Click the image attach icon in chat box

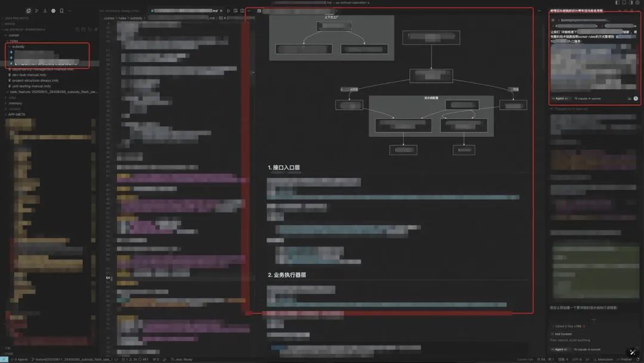(629, 99)
